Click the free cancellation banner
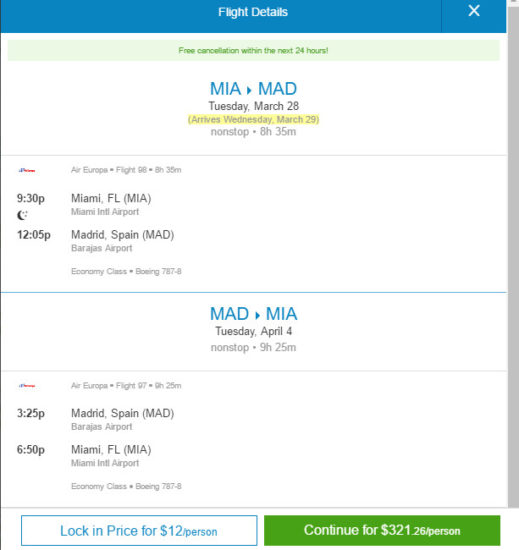 pos(254,51)
